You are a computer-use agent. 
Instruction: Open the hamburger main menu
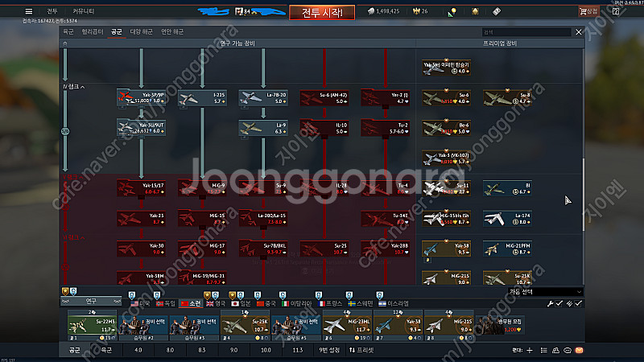coord(29,11)
